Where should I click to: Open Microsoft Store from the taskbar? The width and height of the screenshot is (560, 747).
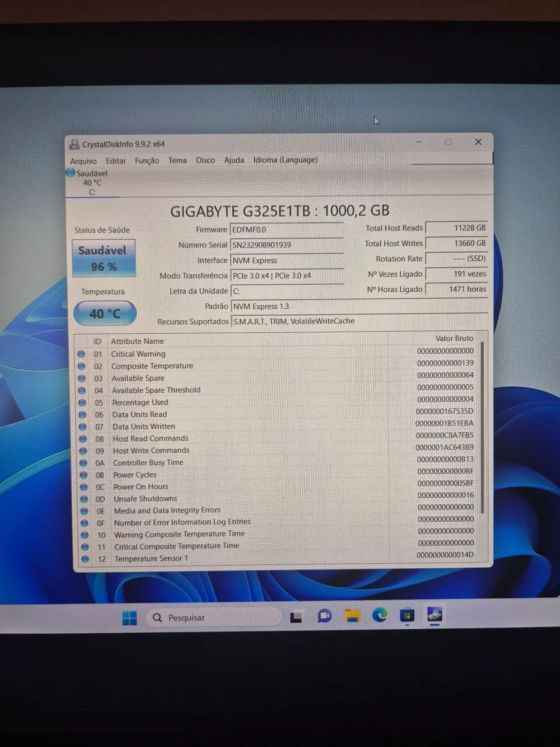(x=407, y=615)
